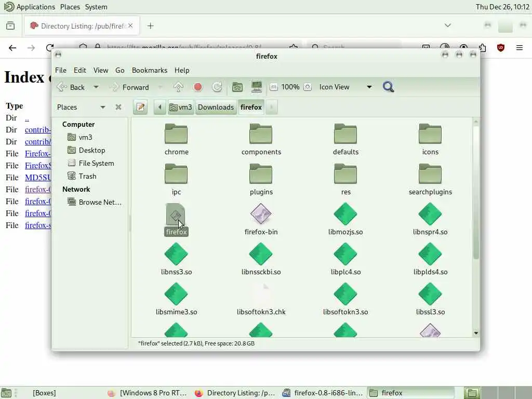This screenshot has width=532, height=399.
Task: Close the Directory Listing browser tab
Action: click(130, 25)
